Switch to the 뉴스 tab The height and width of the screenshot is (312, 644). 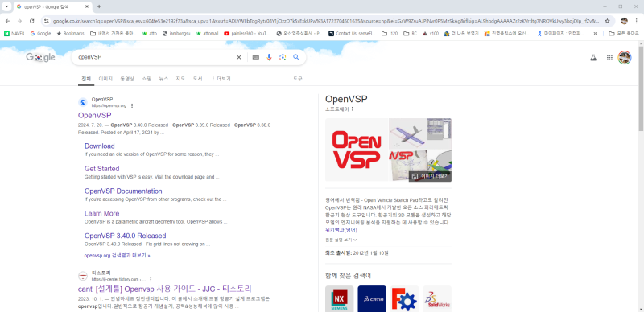click(163, 79)
